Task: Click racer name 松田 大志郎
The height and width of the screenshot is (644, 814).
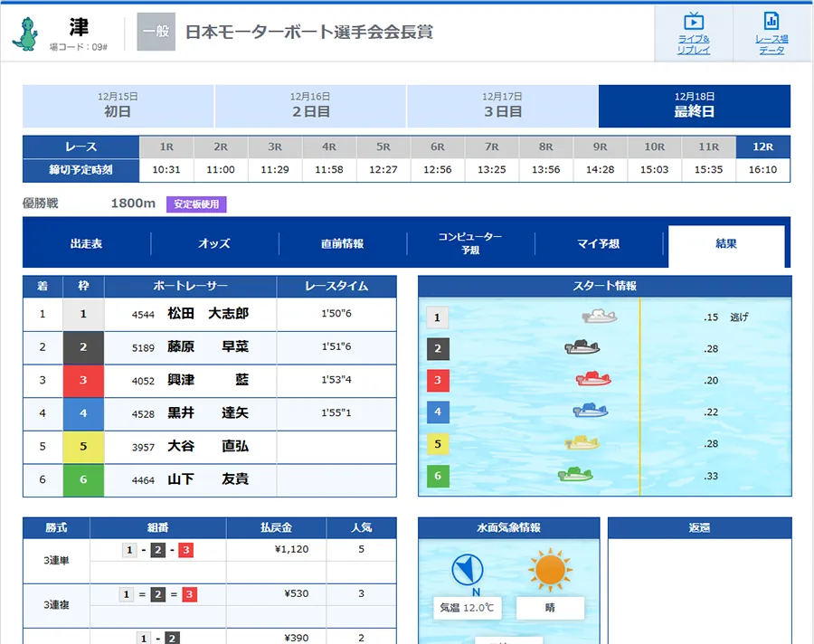Action: 208,314
